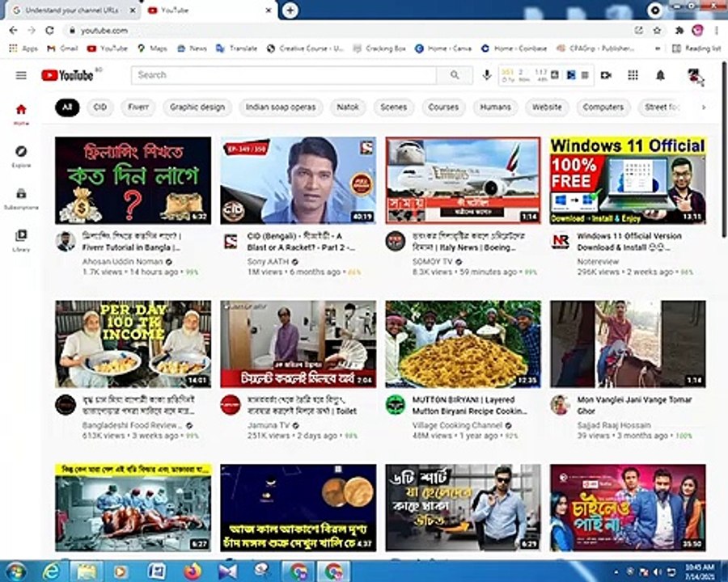Viewport: 728px width, 582px height.
Task: Launch Internet Explorer from the taskbar
Action: pyautogui.click(x=51, y=571)
